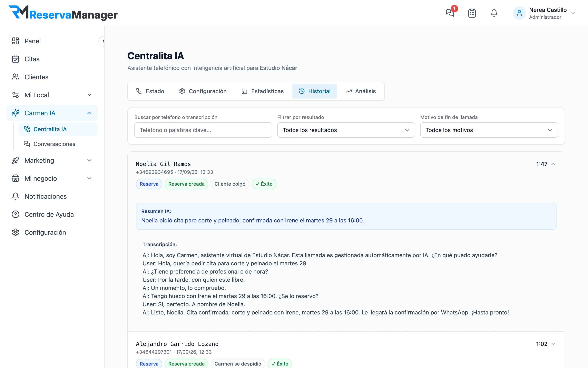Click the phone number +34693934695
This screenshot has width=588, height=368.
[x=154, y=172]
